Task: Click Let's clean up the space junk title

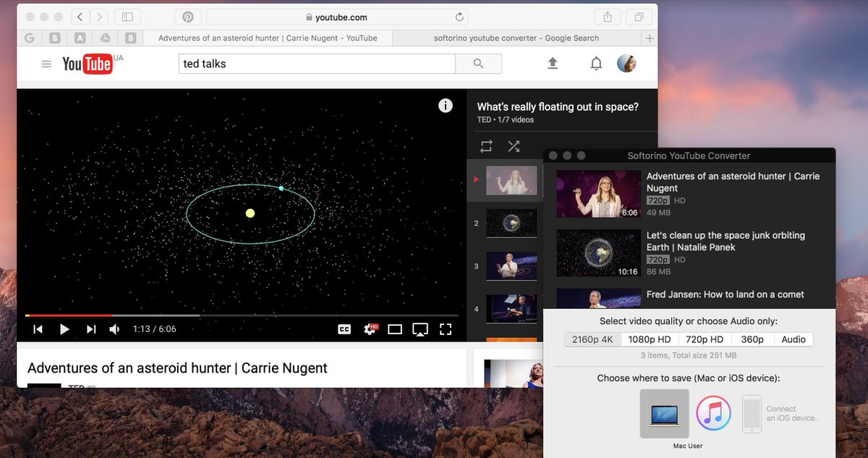Action: click(726, 241)
